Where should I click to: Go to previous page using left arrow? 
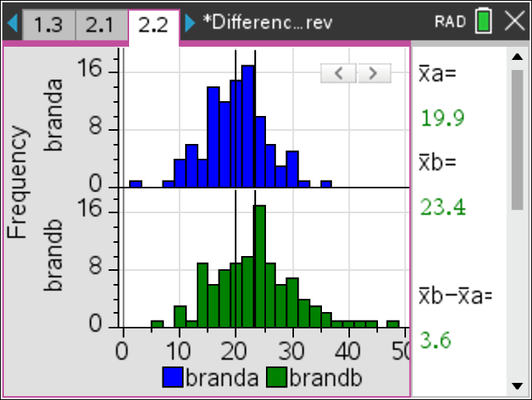click(x=11, y=23)
